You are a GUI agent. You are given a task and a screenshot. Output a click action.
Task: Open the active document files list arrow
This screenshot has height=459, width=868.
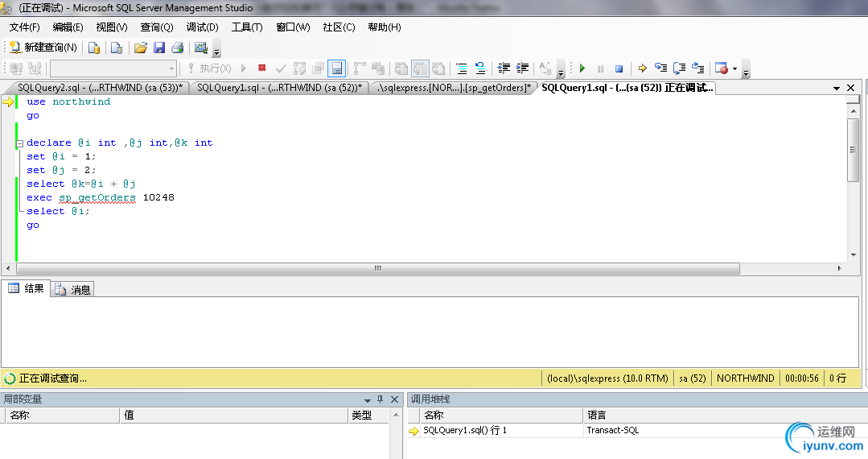pyautogui.click(x=837, y=88)
